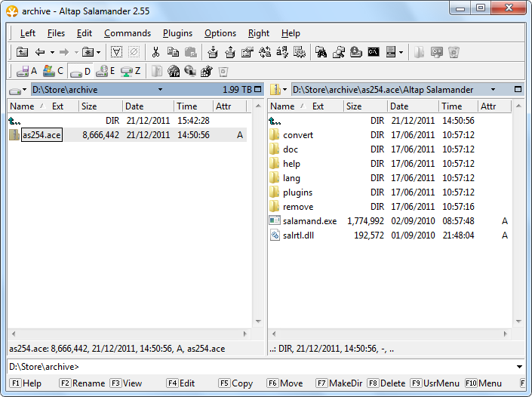The width and height of the screenshot is (532, 397).
Task: Click the Find files binoculars icon
Action: 321,52
